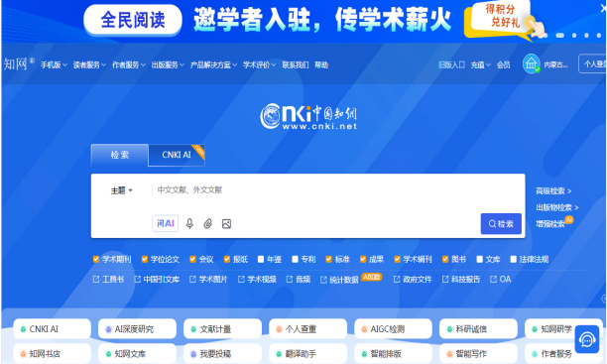This screenshot has height=364, width=607.
Task: Open 联系我们 in the navigation bar
Action: pyautogui.click(x=296, y=64)
